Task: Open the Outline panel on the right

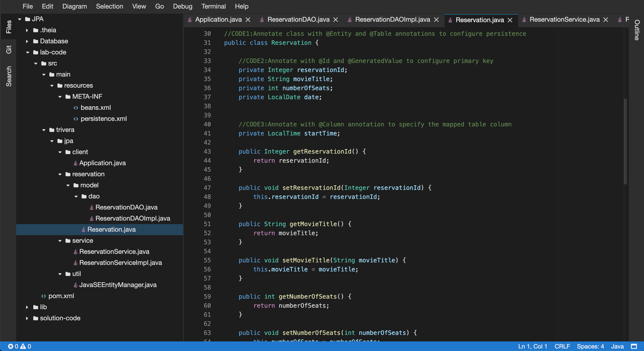Action: (637, 30)
